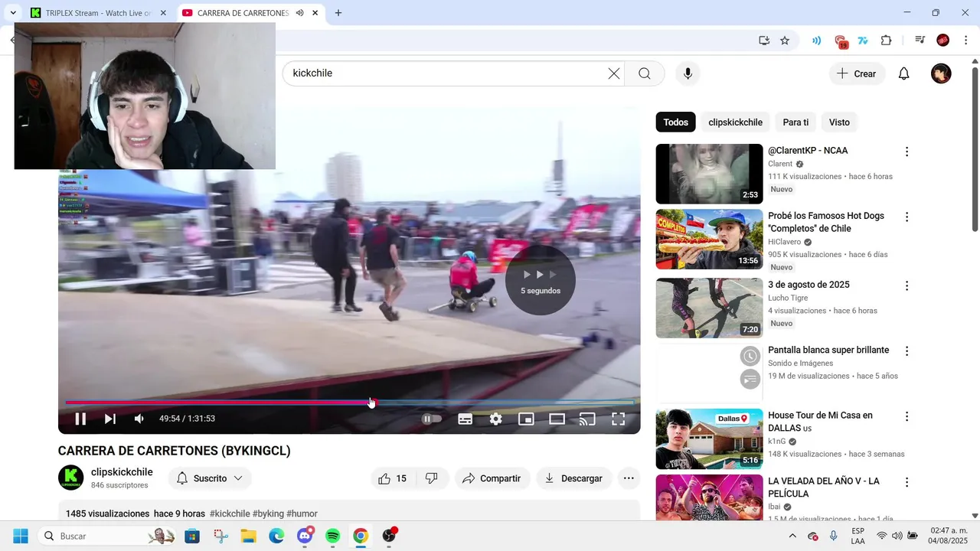Seek on the video progress bar
Image resolution: width=980 pixels, height=551 pixels.
click(349, 402)
